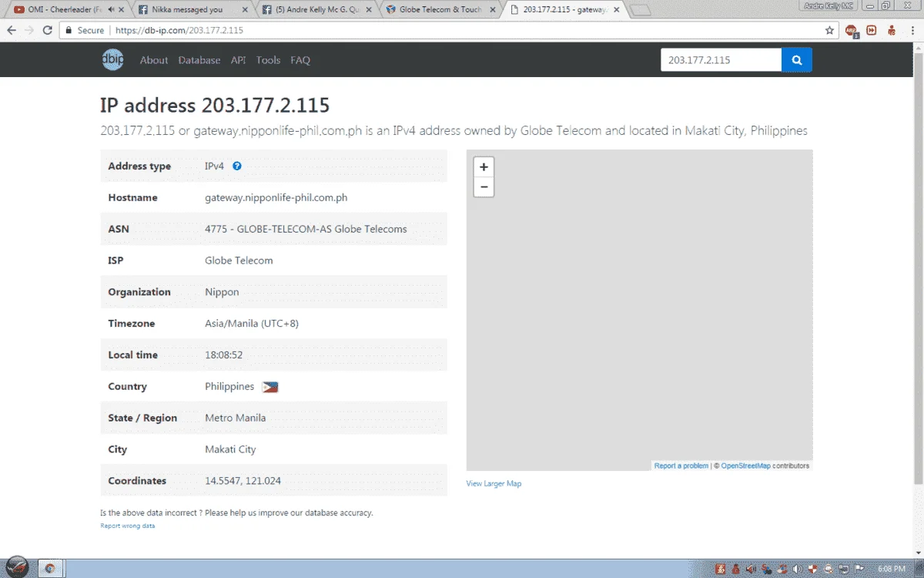Click the Organization value Nippon
The height and width of the screenshot is (578, 924).
coord(222,292)
